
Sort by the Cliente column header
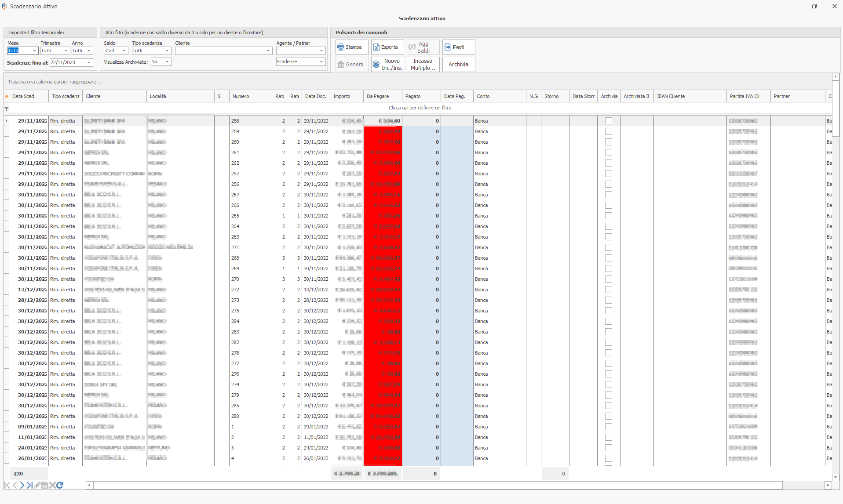point(114,96)
